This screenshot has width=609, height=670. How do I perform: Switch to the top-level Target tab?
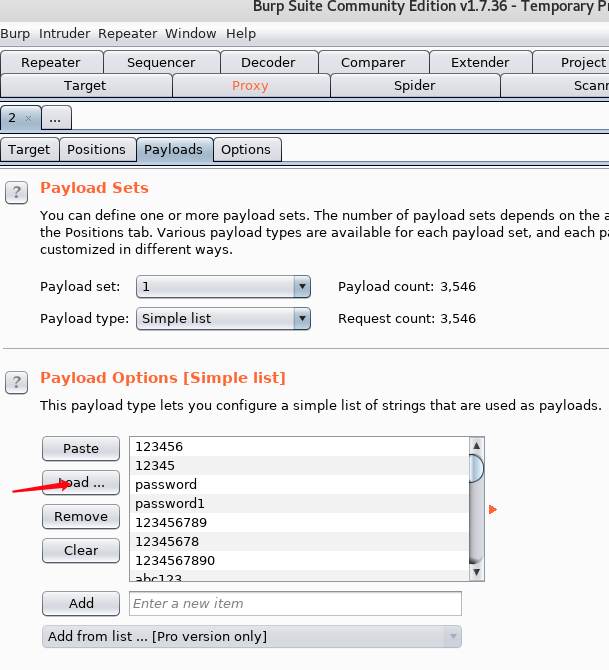(85, 85)
